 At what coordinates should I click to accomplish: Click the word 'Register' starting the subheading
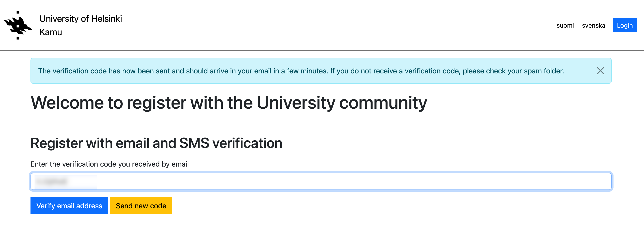[57, 143]
